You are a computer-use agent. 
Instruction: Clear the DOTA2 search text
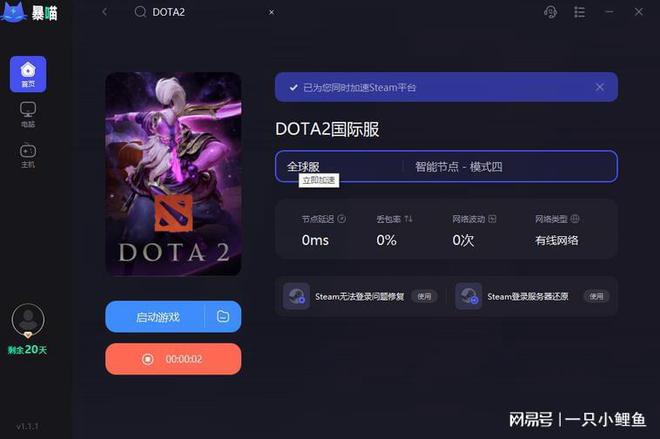pyautogui.click(x=271, y=12)
